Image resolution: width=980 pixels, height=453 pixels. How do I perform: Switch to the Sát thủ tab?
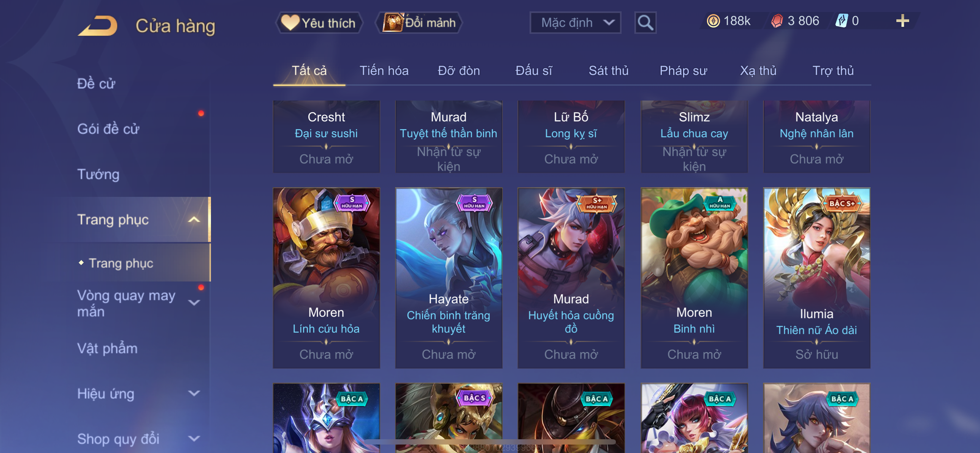click(608, 71)
